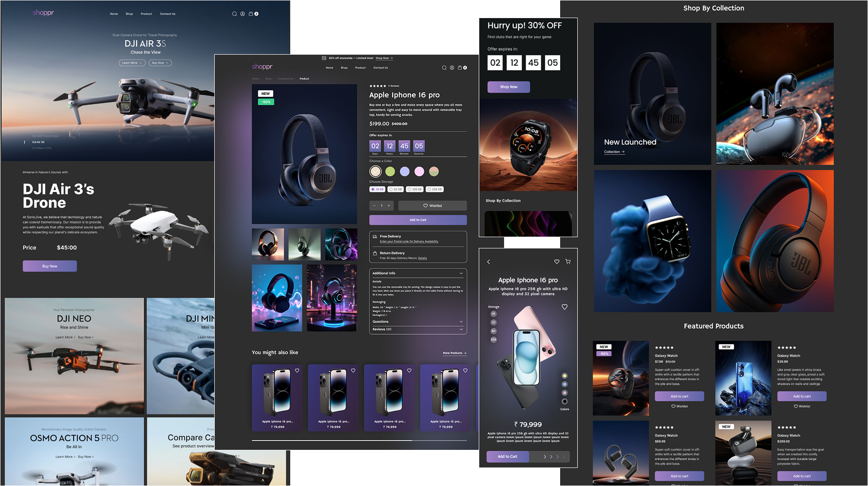Click Learn More on the DJI NEO card
The width and height of the screenshot is (868, 486).
pyautogui.click(x=65, y=337)
